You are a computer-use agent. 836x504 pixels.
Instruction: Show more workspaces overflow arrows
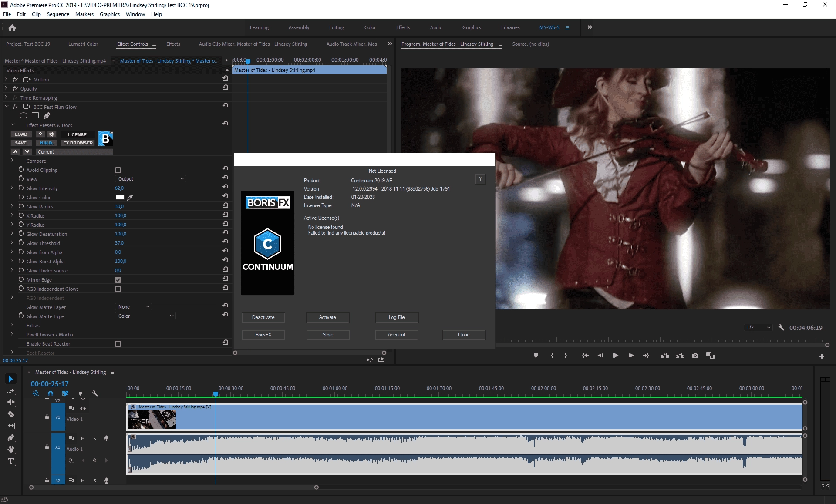590,27
